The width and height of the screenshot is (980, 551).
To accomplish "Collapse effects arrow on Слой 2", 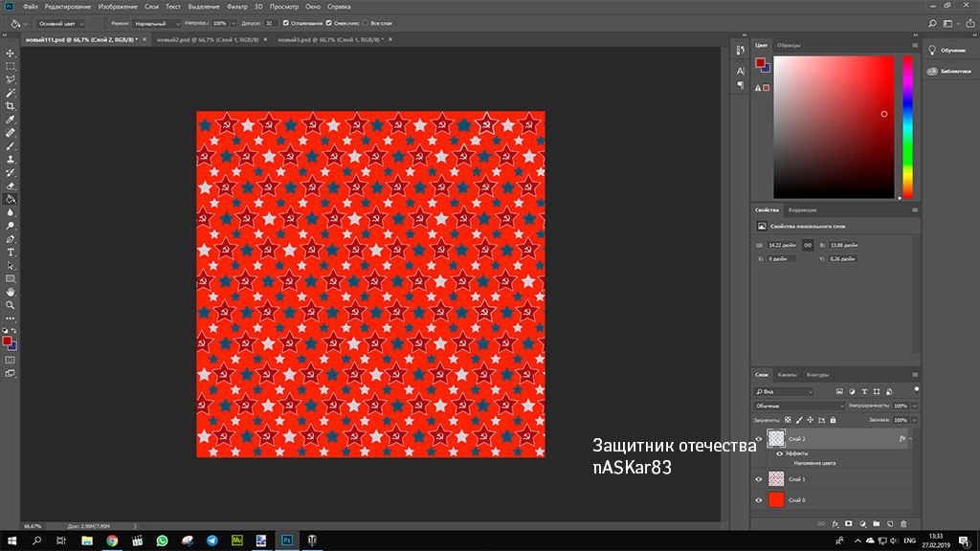I will (x=910, y=439).
